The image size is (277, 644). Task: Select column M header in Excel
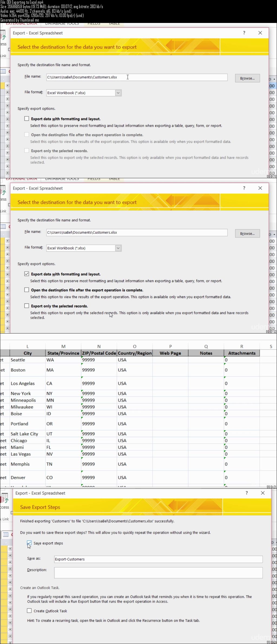[x=63, y=346]
